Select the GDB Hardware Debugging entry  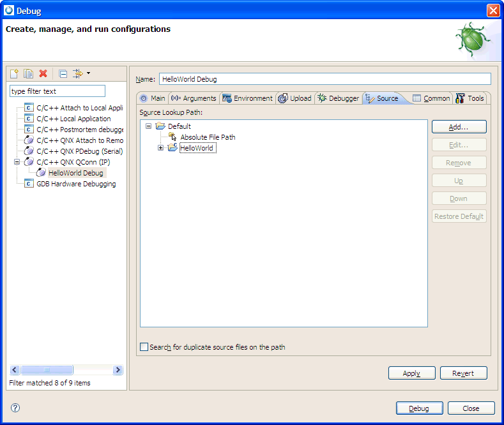point(76,184)
